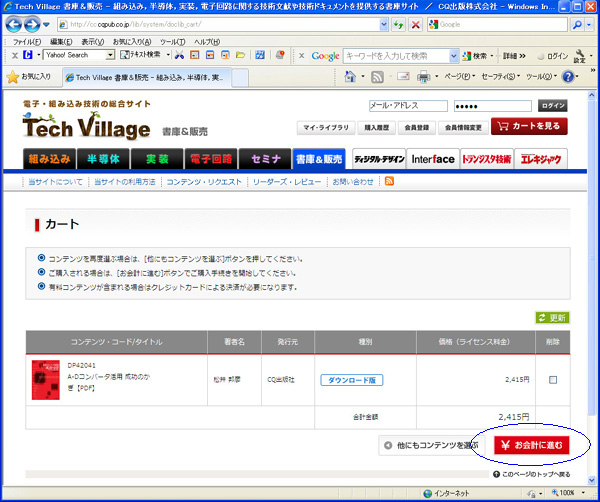This screenshot has height=502, width=600.
Task: Click the メール・アドレス input field
Action: 405,105
